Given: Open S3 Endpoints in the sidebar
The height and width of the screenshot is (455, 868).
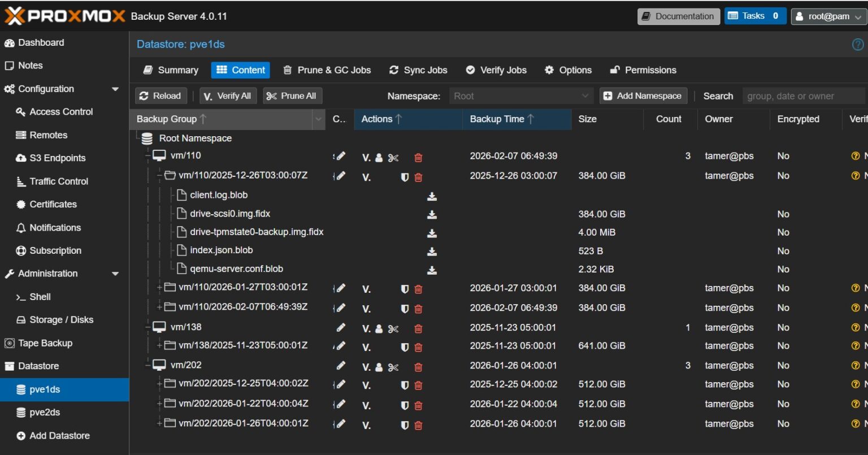Looking at the screenshot, I should coord(64,158).
